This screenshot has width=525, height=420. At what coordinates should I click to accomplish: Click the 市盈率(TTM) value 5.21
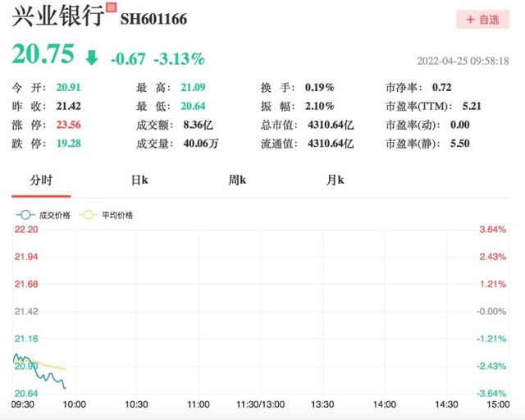pos(472,106)
